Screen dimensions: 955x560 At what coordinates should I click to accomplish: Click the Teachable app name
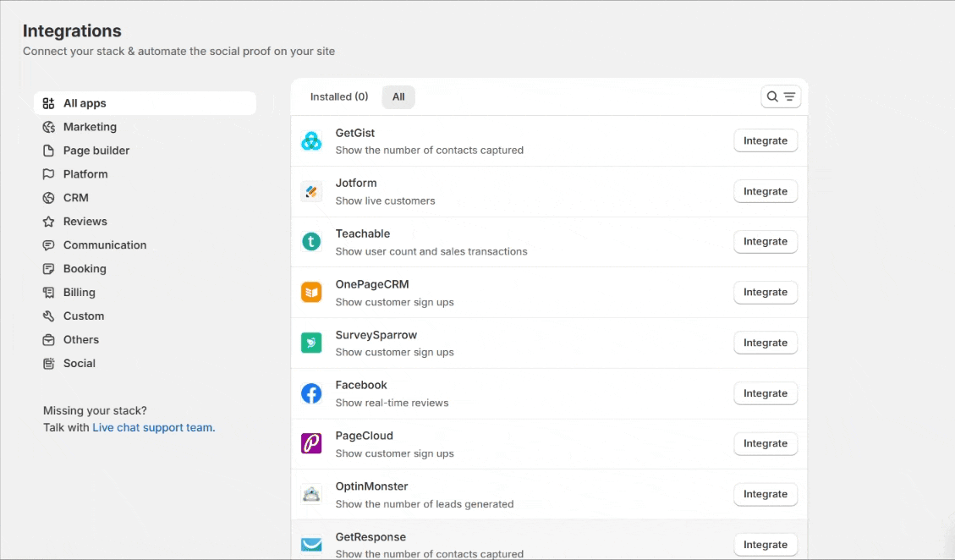point(363,233)
